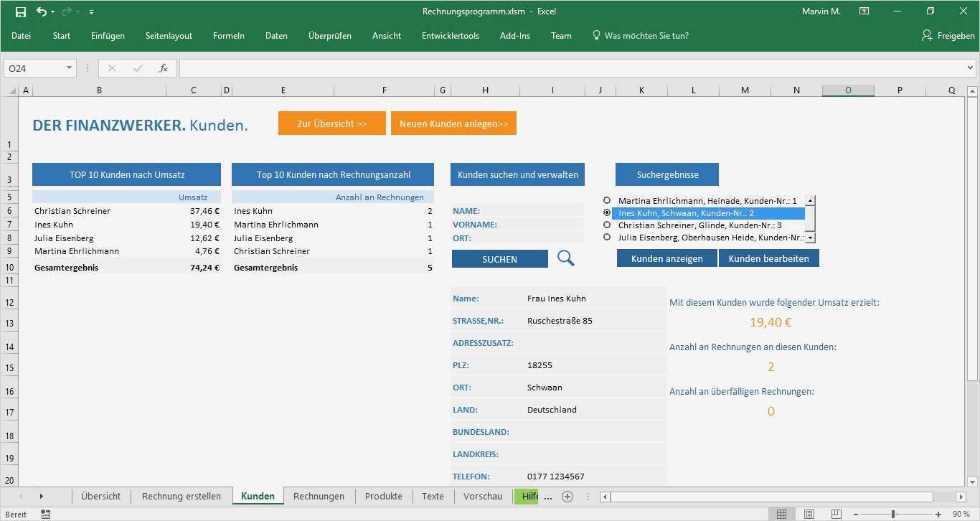Click the Insert Function fx icon

point(163,67)
